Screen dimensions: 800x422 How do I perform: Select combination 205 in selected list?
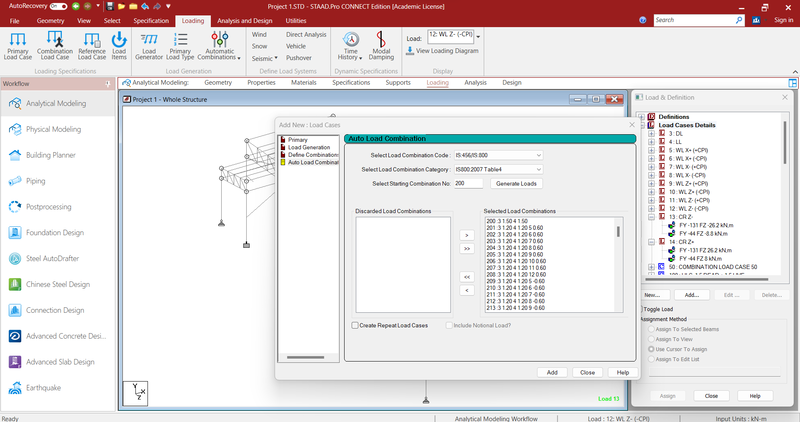(515, 255)
